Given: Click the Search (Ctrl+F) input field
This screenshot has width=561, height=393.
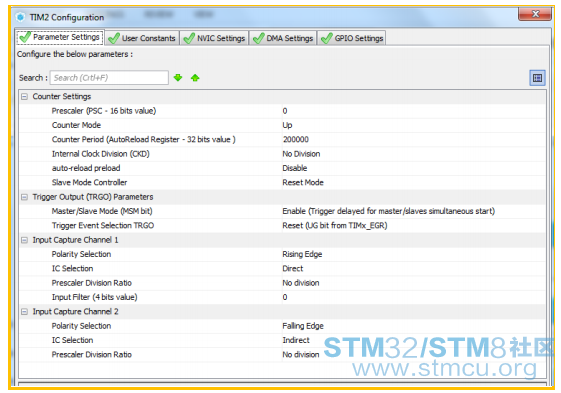Looking at the screenshot, I should point(109,78).
